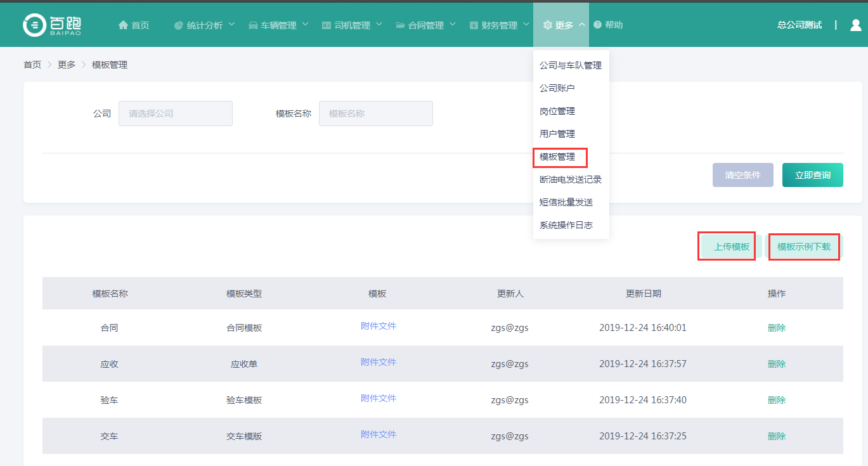Open the user profile avatar icon
The height and width of the screenshot is (466, 868).
855,25
